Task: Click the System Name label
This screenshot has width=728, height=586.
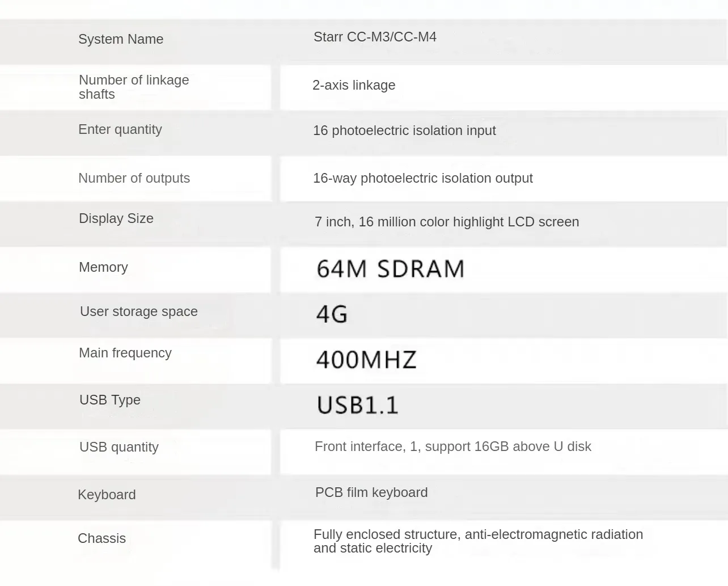Action: click(121, 39)
